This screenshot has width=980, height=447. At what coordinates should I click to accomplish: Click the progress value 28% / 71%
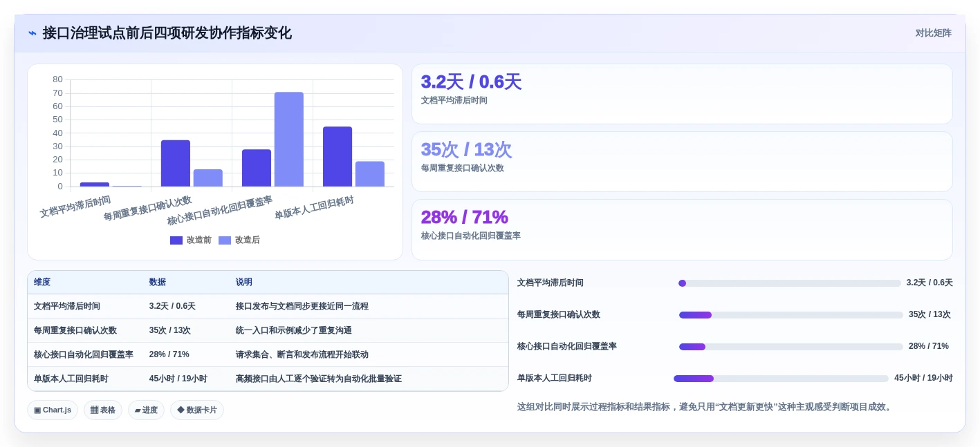tap(929, 346)
